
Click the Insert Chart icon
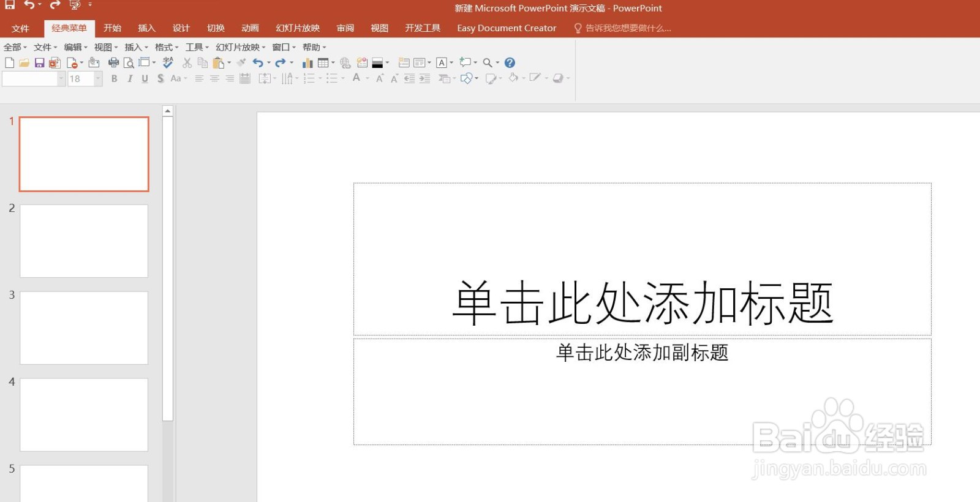coord(307,62)
